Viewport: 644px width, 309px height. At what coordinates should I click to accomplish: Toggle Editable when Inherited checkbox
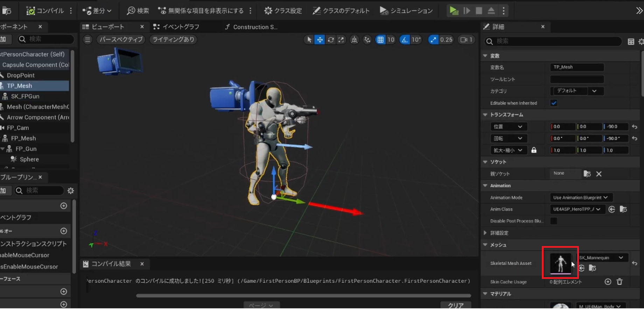pyautogui.click(x=554, y=103)
